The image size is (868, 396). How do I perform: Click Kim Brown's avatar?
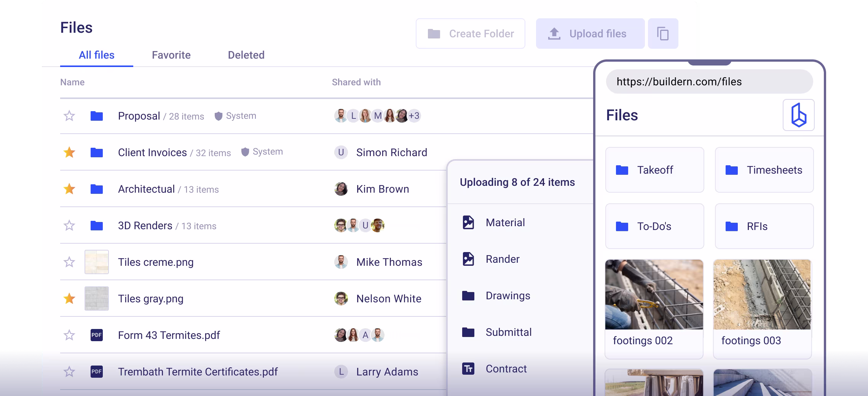[341, 189]
